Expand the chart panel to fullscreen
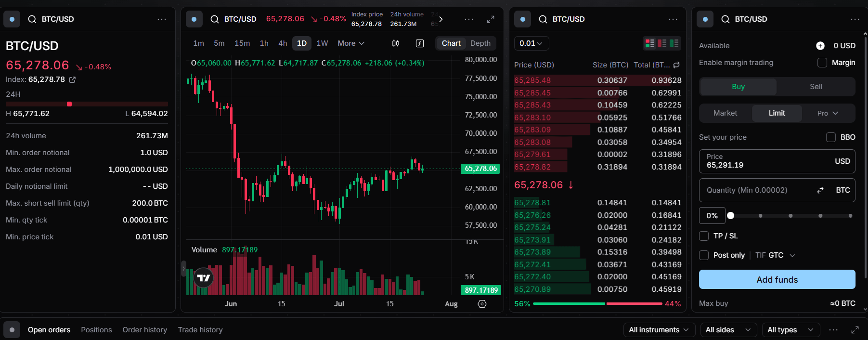This screenshot has height=340, width=868. 491,19
